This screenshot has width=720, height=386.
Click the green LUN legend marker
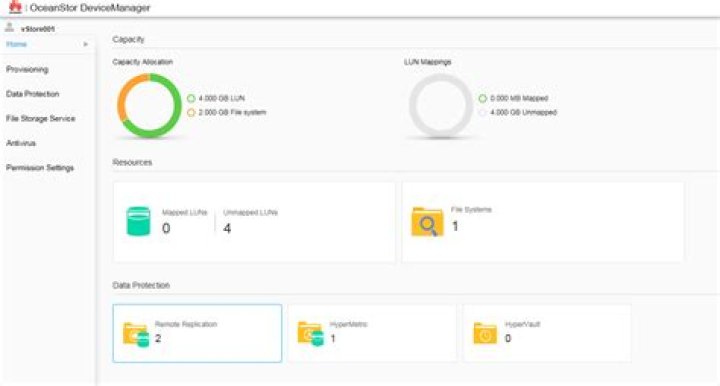(x=191, y=98)
